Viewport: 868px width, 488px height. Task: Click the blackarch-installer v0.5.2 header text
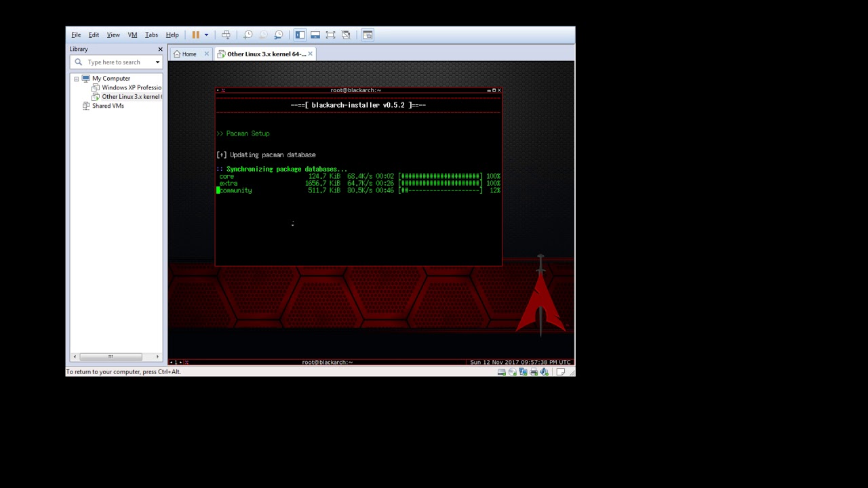pyautogui.click(x=358, y=105)
